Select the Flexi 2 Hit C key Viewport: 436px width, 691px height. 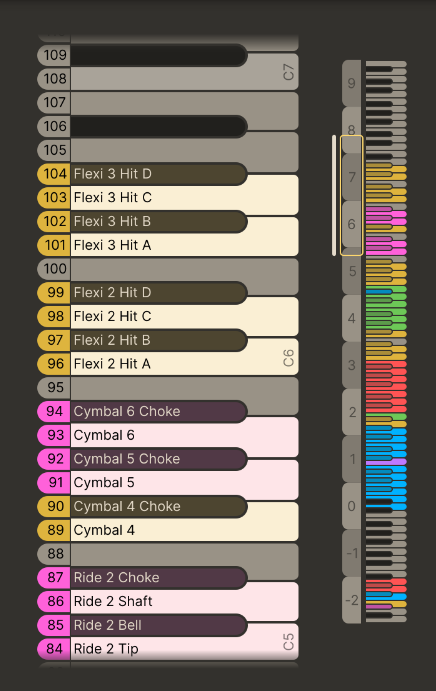point(184,316)
